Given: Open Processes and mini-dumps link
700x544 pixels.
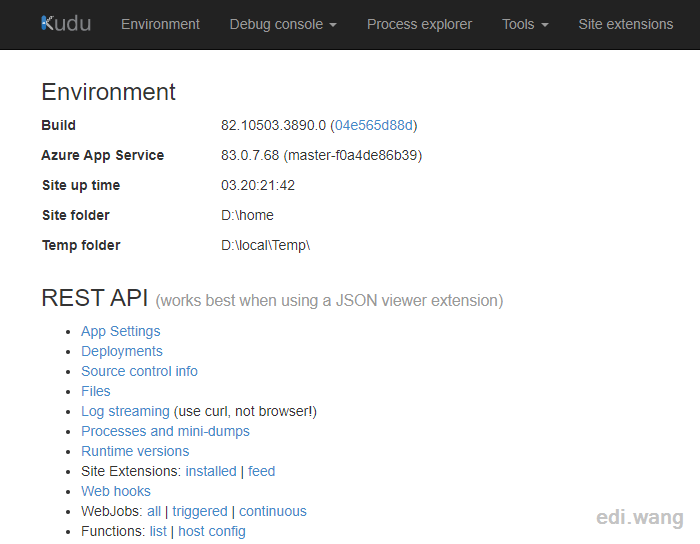Looking at the screenshot, I should [x=165, y=432].
